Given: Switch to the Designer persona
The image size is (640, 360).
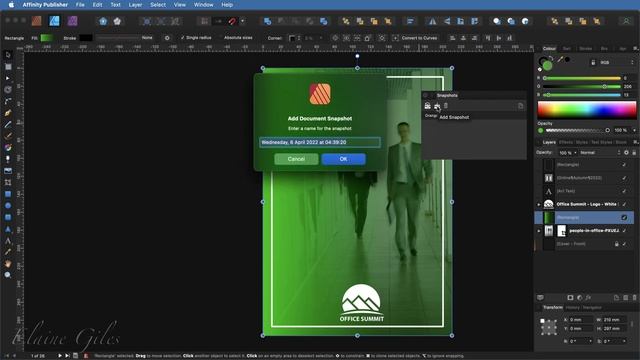Looking at the screenshot, I should (54, 21).
